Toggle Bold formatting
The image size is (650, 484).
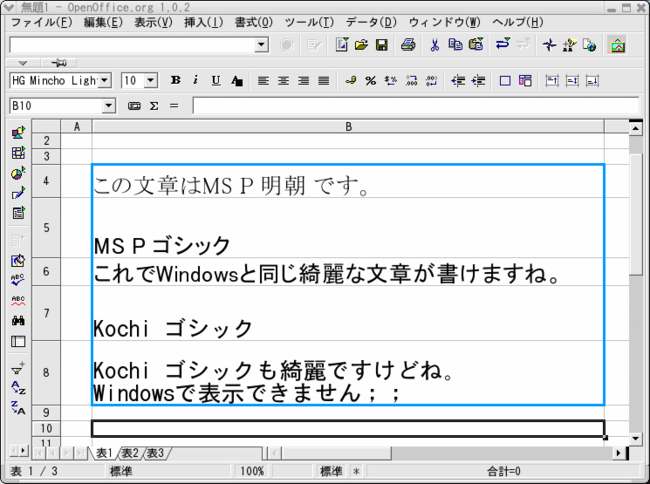pyautogui.click(x=175, y=80)
